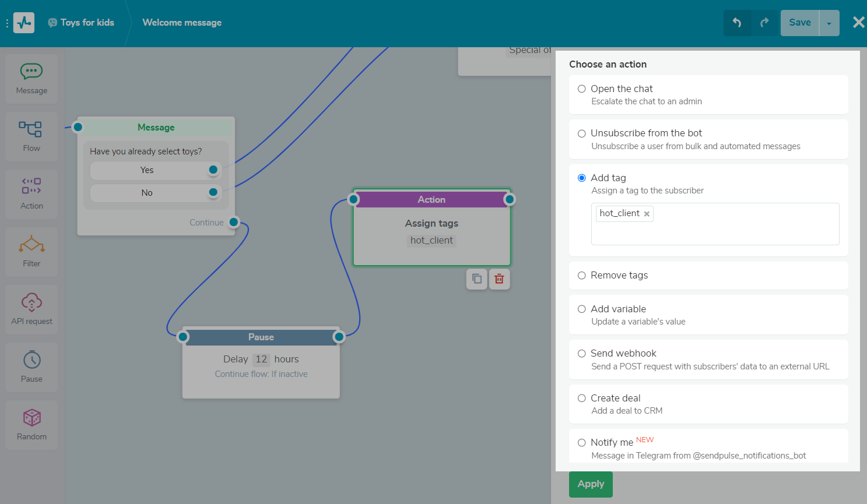Select the Filter block in sidebar

click(31, 252)
